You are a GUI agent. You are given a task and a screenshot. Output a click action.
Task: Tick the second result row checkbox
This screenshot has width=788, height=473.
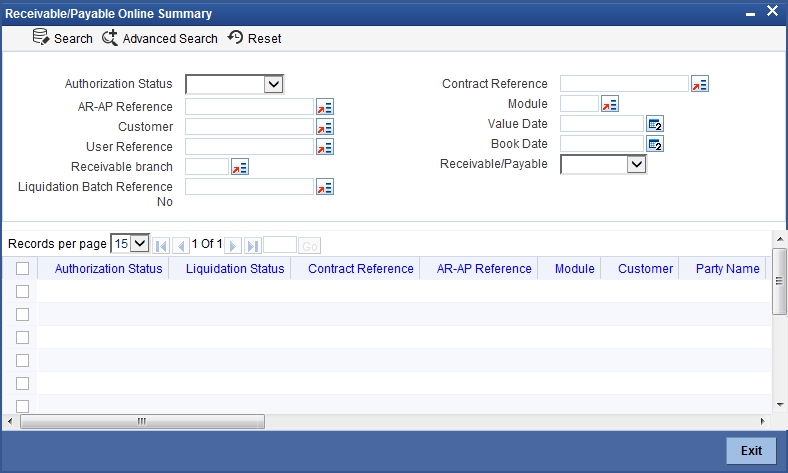(23, 315)
